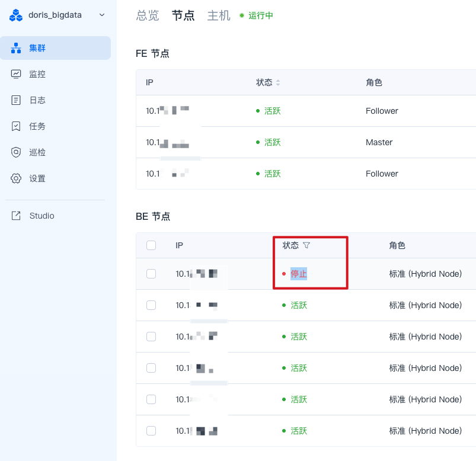
Task: Launch Studio via external link icon
Action: pos(17,216)
